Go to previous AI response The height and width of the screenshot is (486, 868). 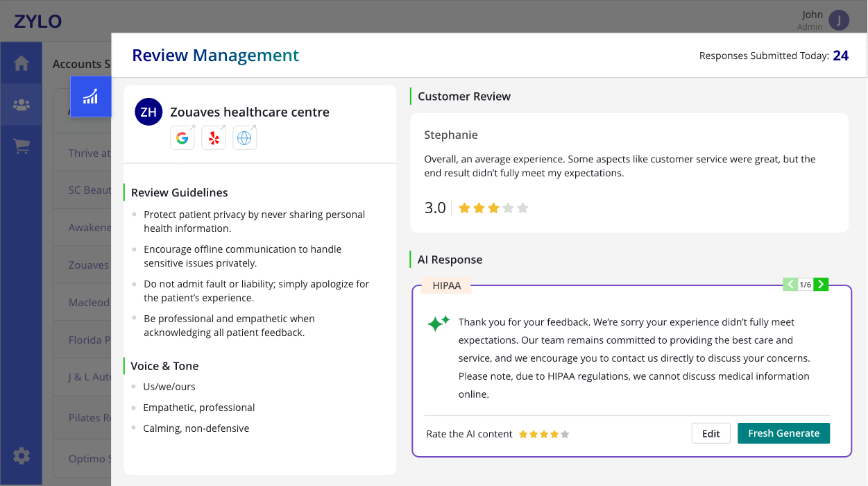790,284
